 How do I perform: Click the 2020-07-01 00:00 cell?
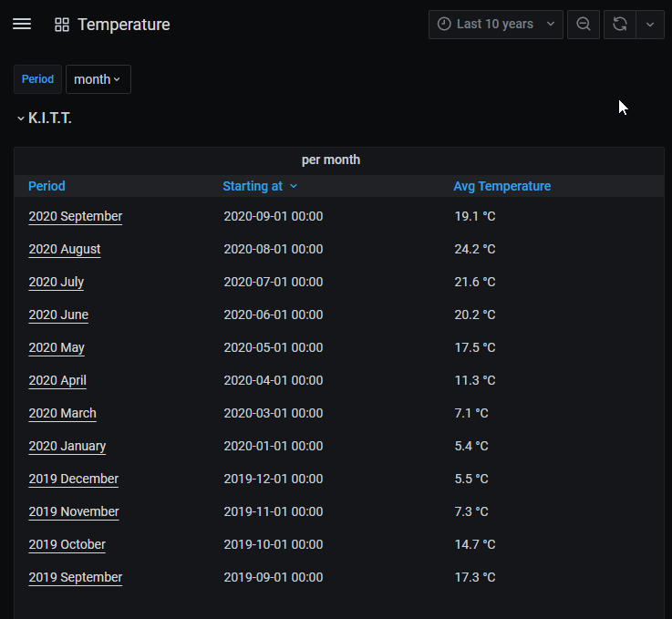[x=274, y=282]
